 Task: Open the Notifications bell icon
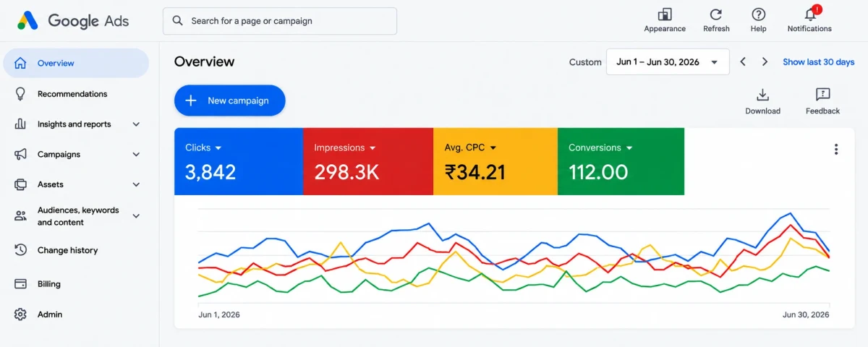809,14
